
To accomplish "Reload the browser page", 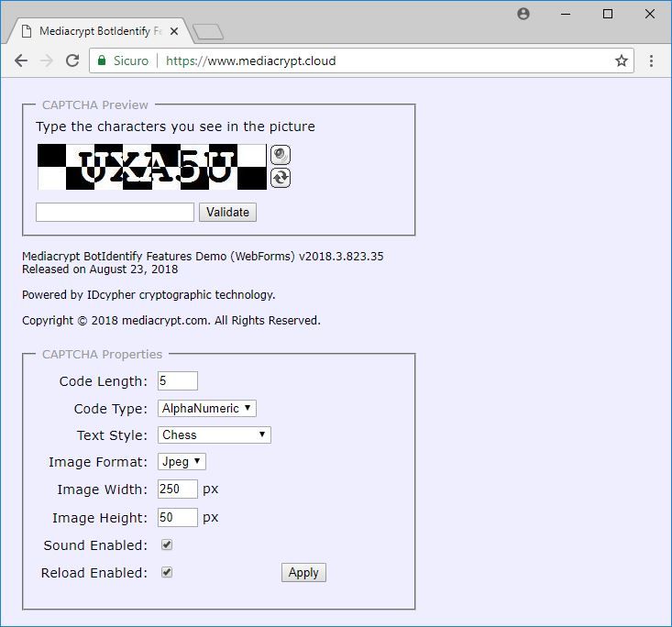I will click(72, 60).
